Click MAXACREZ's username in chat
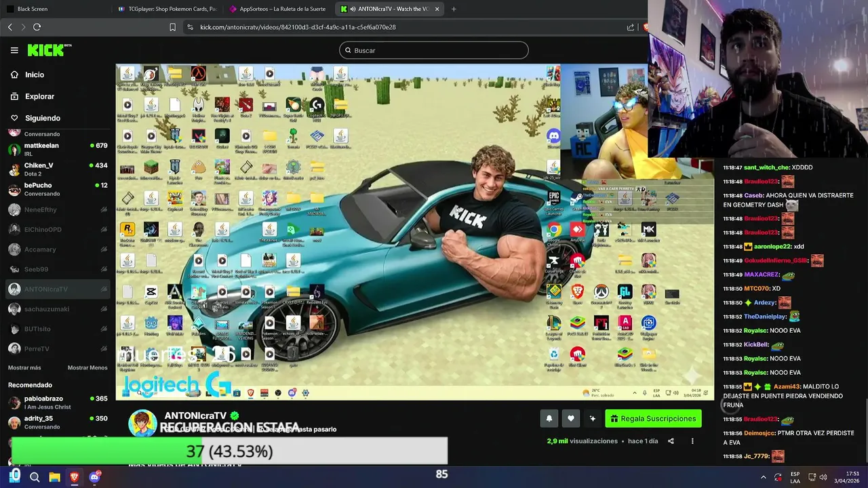This screenshot has height=488, width=868. pyautogui.click(x=762, y=275)
